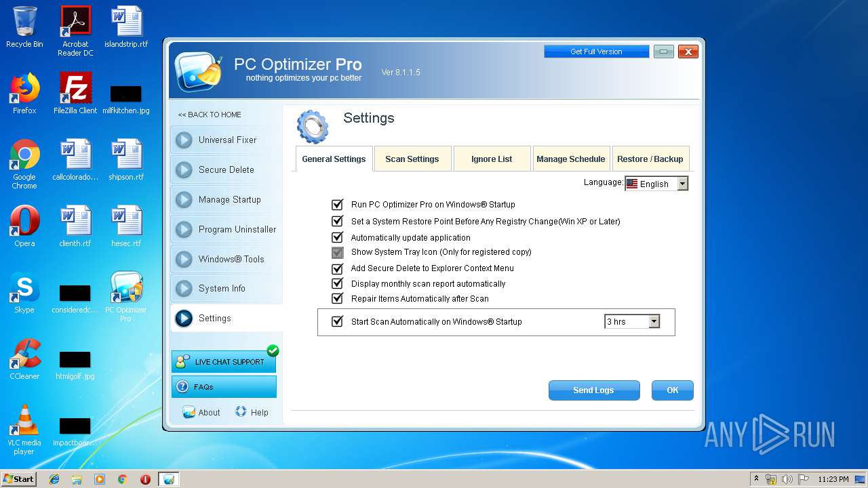Open Program Uninstaller in the sidebar
868x488 pixels.
coord(226,230)
